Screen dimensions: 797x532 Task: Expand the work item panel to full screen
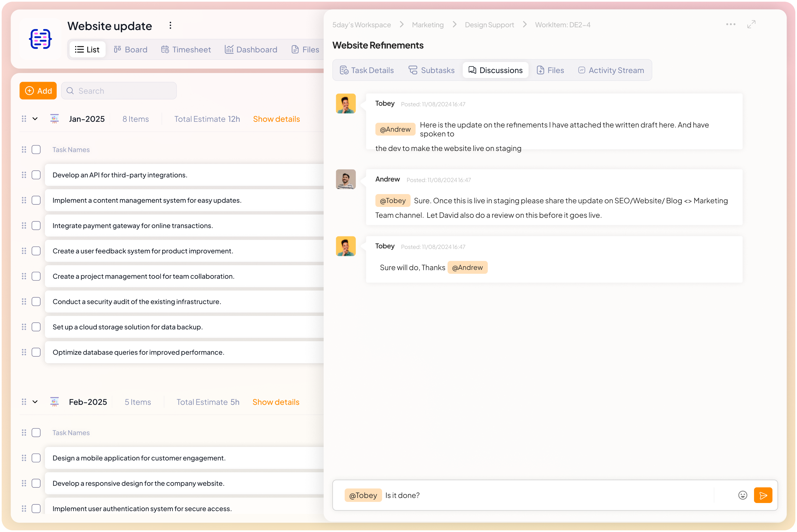(x=751, y=24)
